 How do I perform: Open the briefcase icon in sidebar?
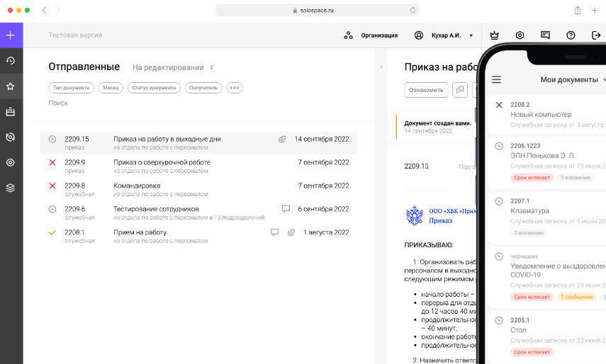pyautogui.click(x=11, y=112)
